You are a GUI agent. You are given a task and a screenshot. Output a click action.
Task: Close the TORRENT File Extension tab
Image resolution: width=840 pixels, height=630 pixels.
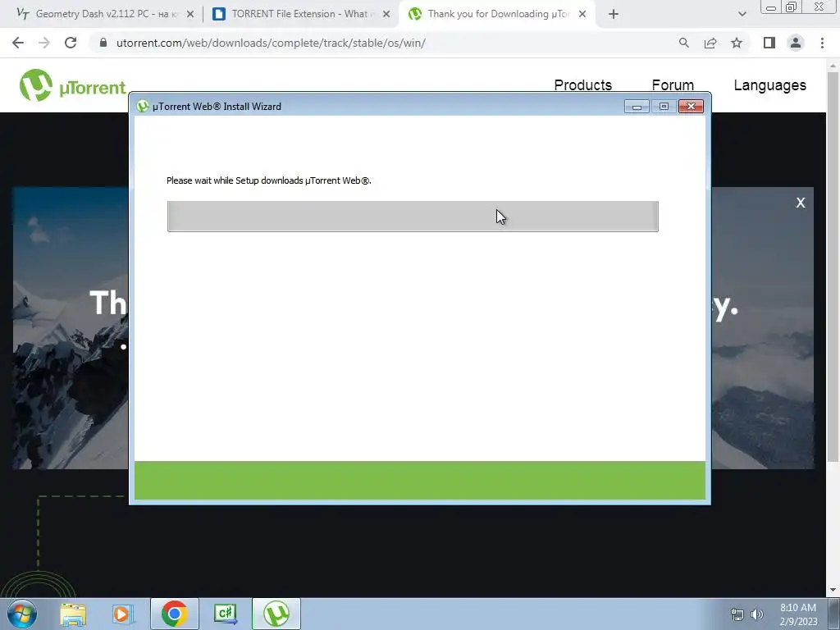386,14
